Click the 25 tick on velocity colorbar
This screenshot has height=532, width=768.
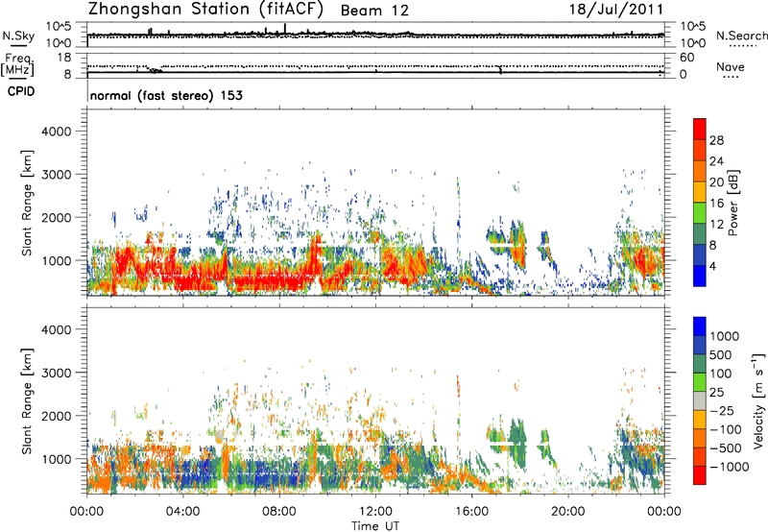tap(717, 393)
